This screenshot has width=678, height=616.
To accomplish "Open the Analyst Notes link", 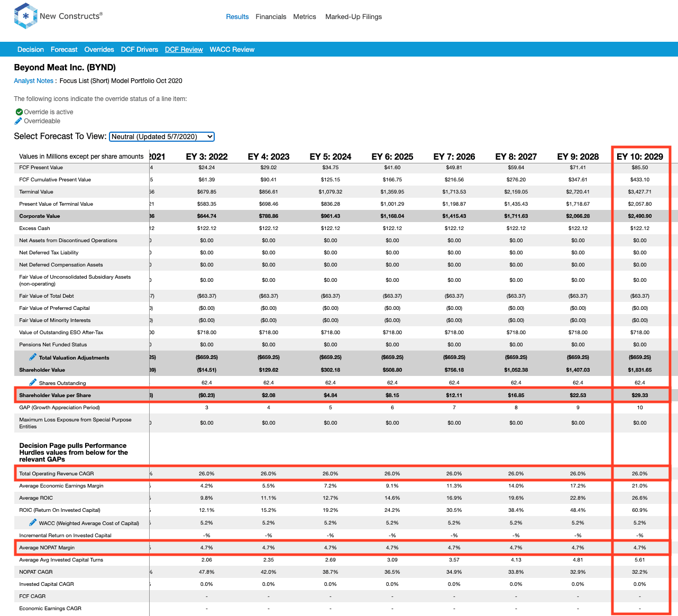I will click(34, 81).
